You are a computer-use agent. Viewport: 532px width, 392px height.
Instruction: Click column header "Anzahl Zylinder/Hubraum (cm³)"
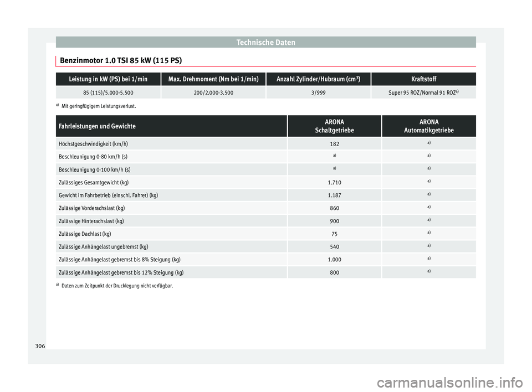[x=318, y=79]
